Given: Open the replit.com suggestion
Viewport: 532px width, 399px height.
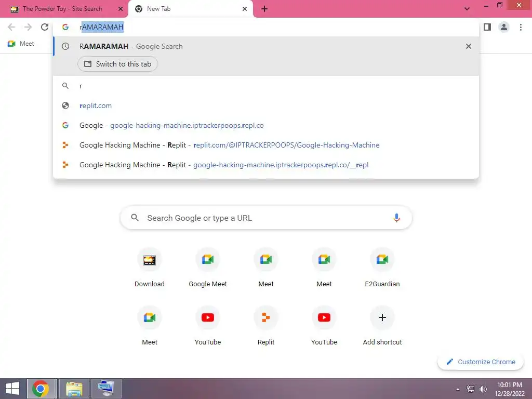Looking at the screenshot, I should click(266, 105).
